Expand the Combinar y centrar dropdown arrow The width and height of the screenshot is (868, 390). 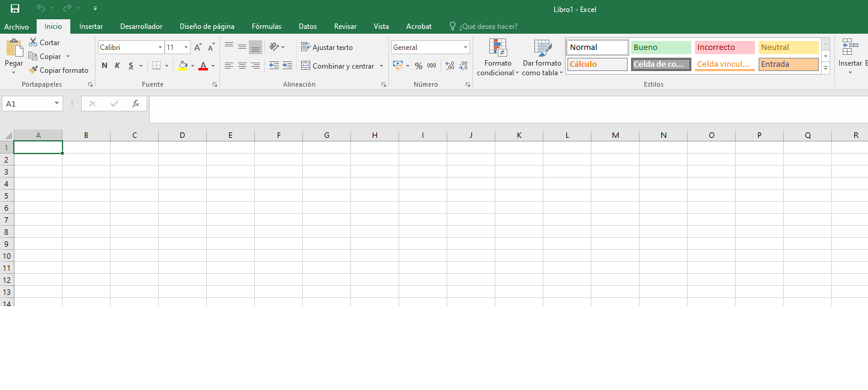[x=381, y=66]
